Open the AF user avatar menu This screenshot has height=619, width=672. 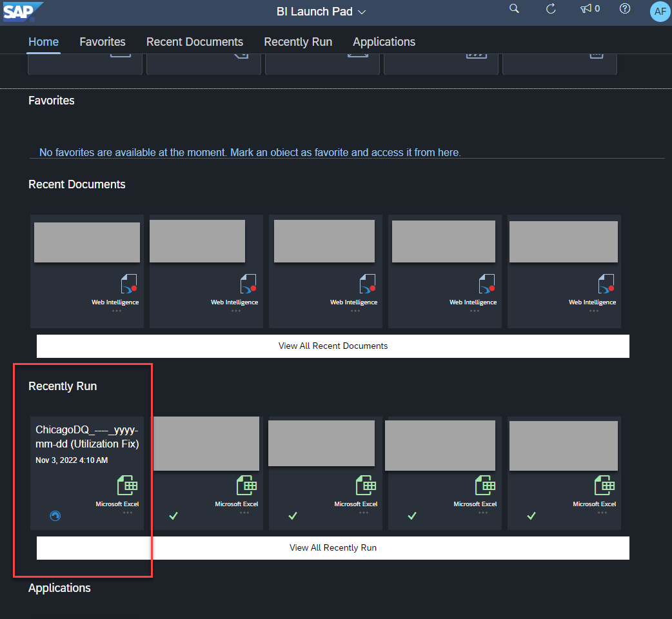[x=660, y=12]
